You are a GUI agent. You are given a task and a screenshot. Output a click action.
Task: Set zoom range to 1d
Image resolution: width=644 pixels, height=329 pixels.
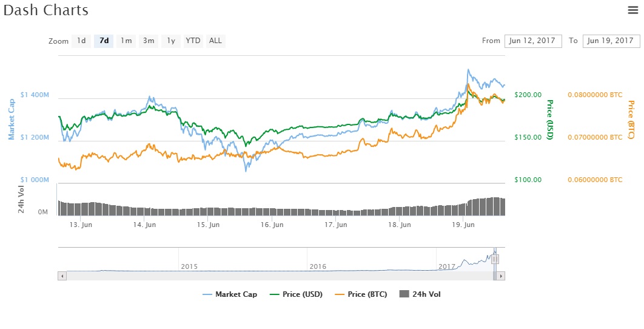click(x=81, y=41)
